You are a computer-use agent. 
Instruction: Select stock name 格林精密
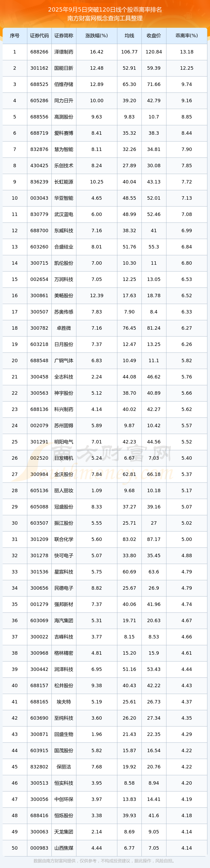(64, 653)
